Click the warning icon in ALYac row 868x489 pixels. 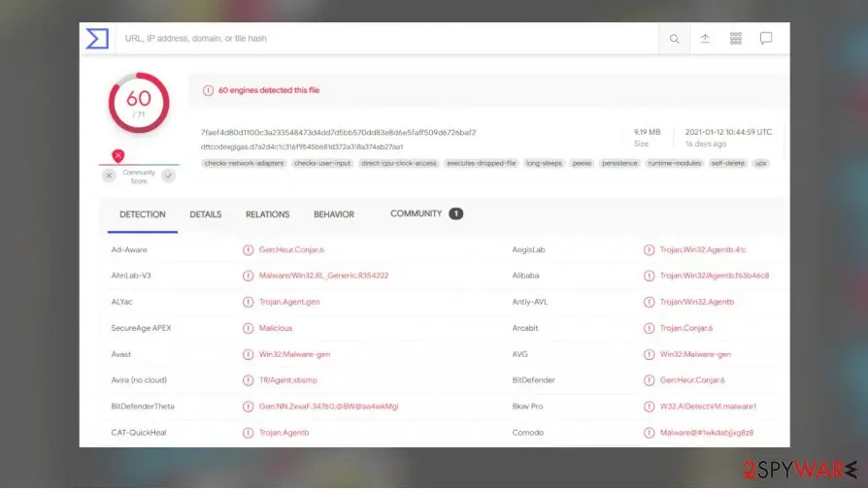pyautogui.click(x=248, y=302)
